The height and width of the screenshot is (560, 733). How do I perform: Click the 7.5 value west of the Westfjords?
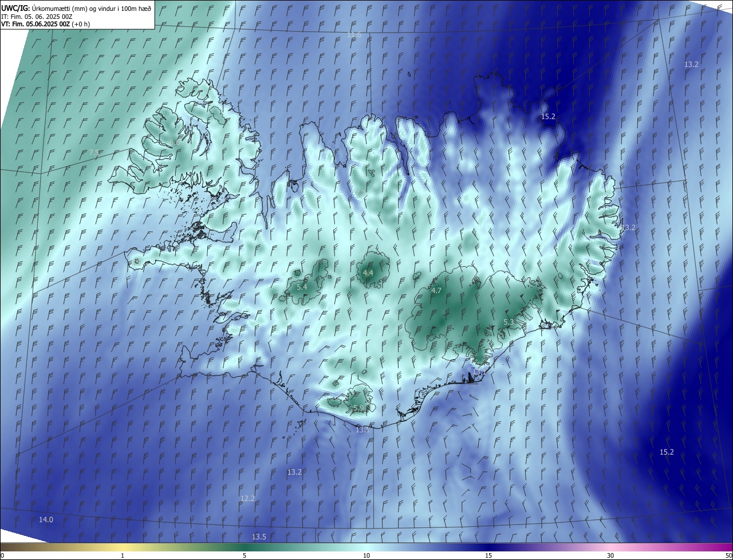[x=94, y=152]
